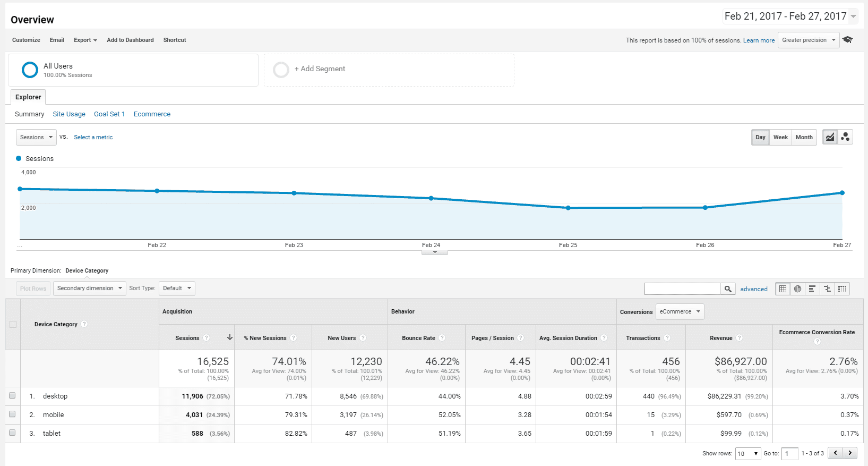This screenshot has width=868, height=466.
Task: Open the eCommerce conversions dropdown
Action: click(680, 311)
